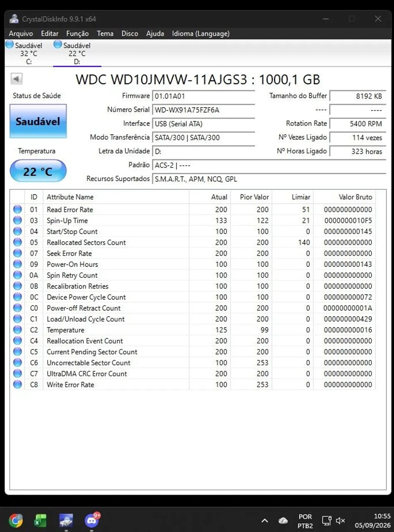The image size is (394, 532).
Task: Click the network display tray icon
Action: coord(326,520)
